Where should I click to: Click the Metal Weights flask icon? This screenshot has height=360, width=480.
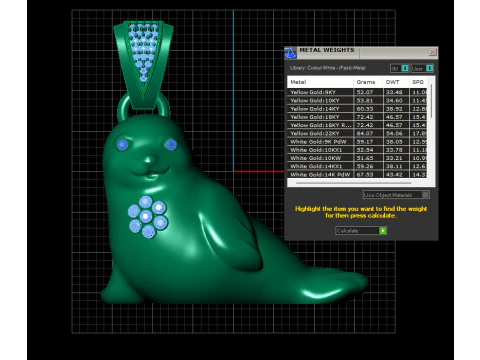tap(290, 53)
